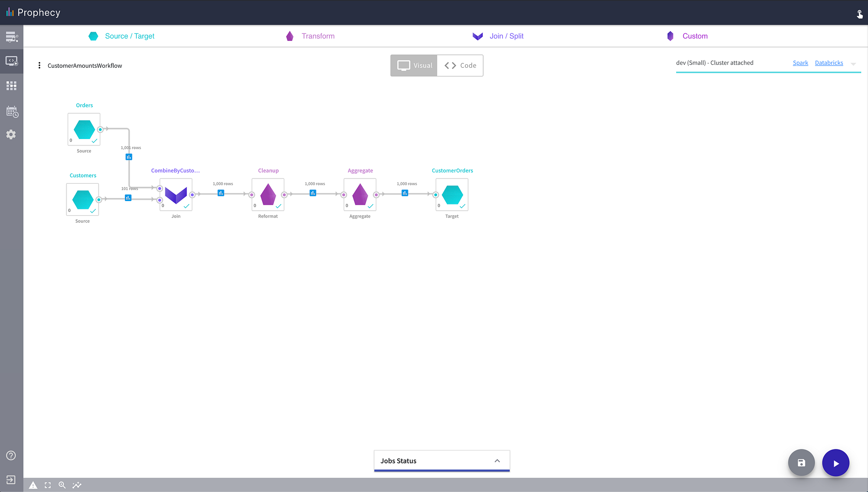Open the Databricks link
Viewport: 868px width, 492px height.
click(x=829, y=63)
